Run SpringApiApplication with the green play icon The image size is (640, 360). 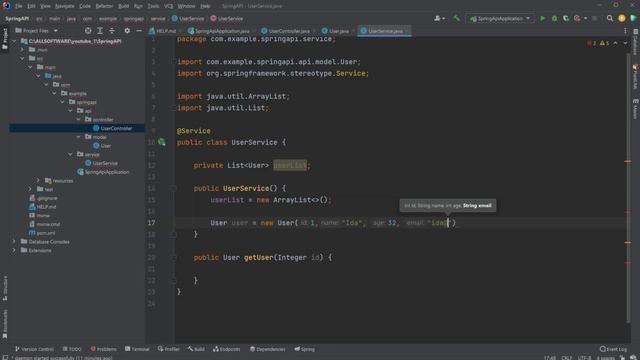542,18
